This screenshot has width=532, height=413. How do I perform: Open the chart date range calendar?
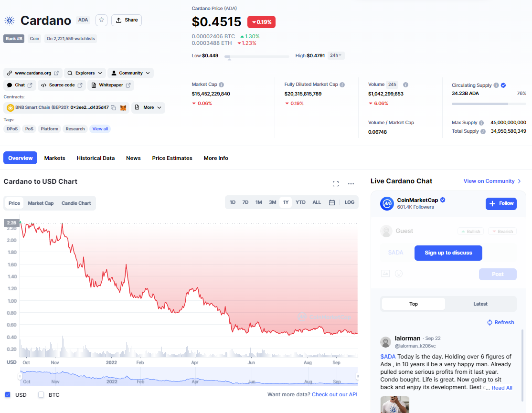[x=332, y=202]
